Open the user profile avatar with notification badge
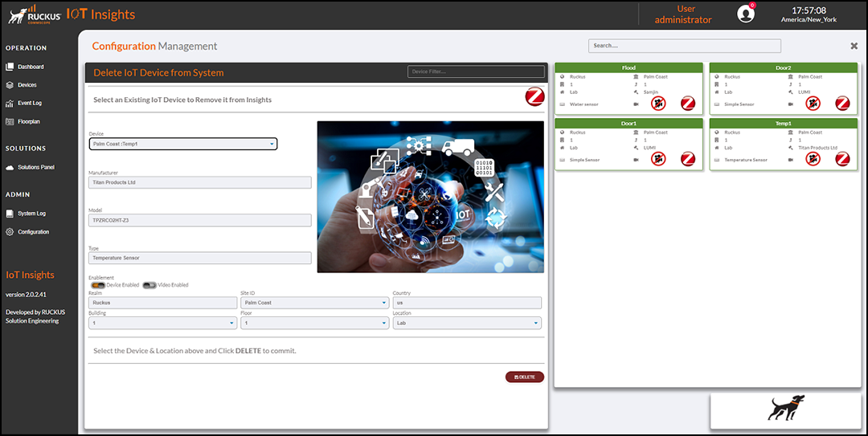This screenshot has height=436, width=868. pyautogui.click(x=746, y=14)
